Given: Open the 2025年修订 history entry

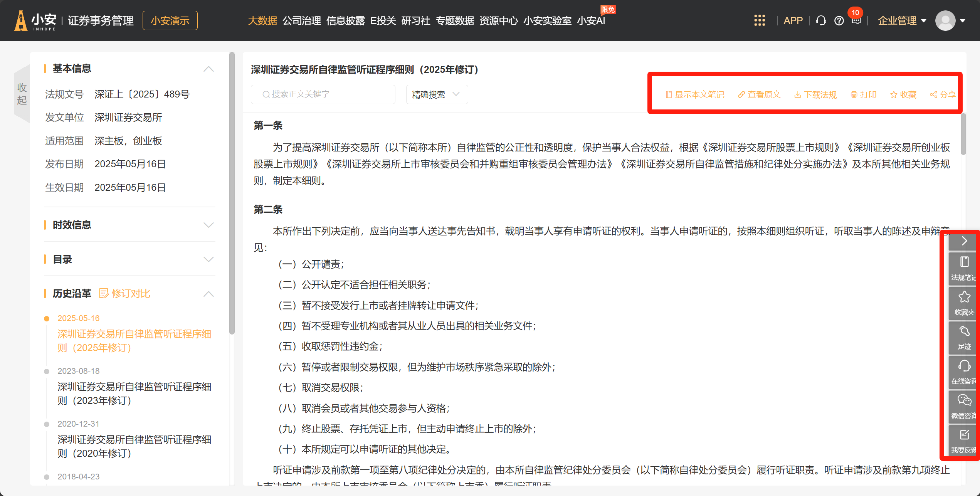Looking at the screenshot, I should click(x=134, y=341).
